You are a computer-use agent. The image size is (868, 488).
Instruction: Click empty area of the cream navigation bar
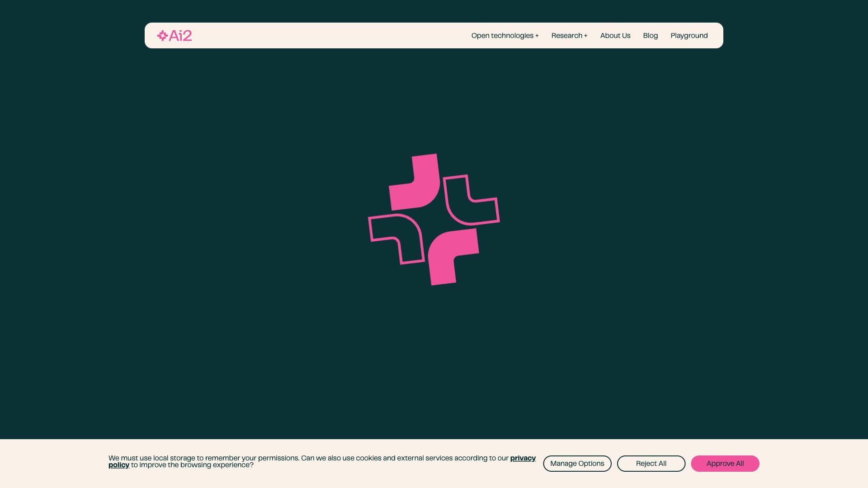click(x=330, y=36)
